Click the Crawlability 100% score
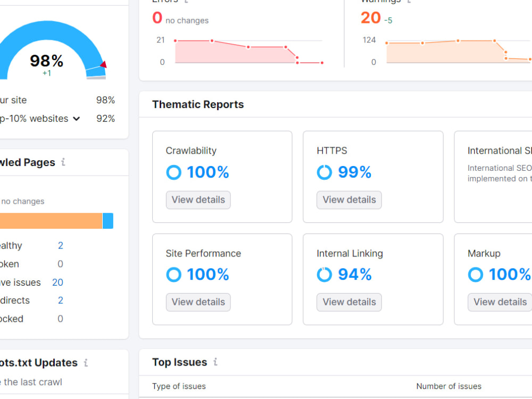532x399 pixels. point(208,172)
